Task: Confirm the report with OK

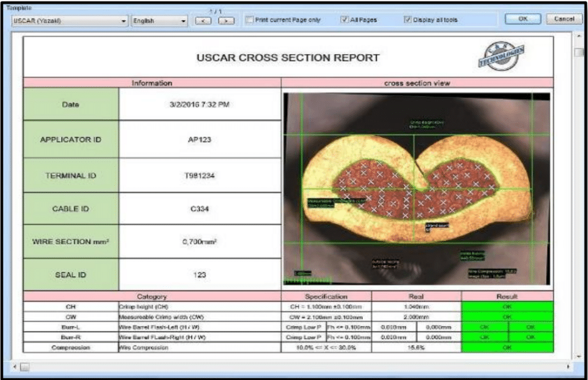Action: (522, 18)
